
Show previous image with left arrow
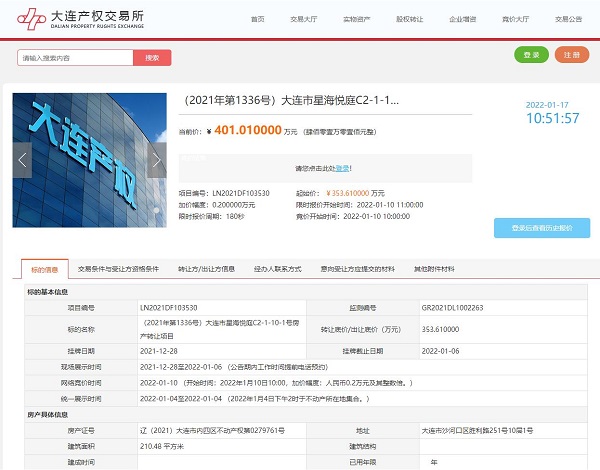click(22, 160)
